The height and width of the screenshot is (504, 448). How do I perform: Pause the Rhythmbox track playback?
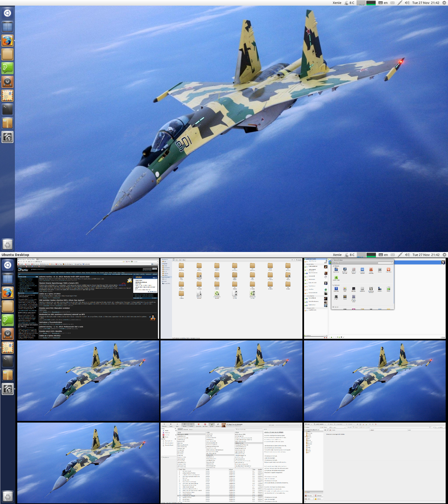click(171, 425)
